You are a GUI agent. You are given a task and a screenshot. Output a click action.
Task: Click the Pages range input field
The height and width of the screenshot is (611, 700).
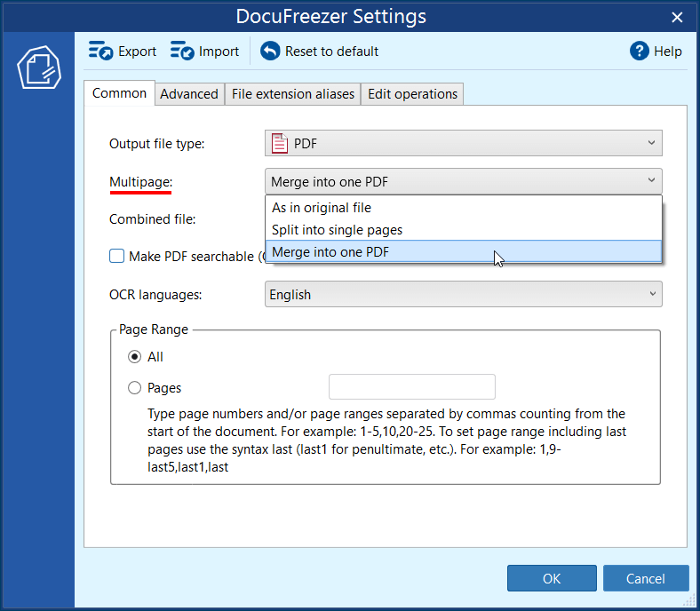point(411,387)
